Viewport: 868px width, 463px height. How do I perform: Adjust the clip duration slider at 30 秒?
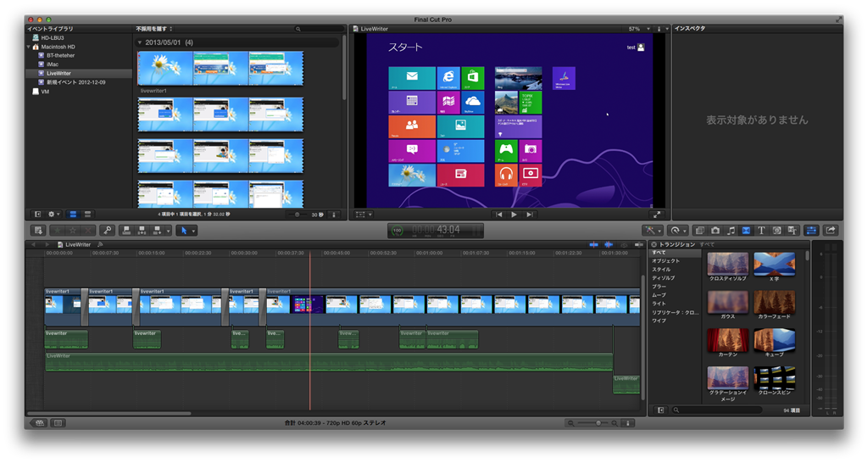coord(298,215)
